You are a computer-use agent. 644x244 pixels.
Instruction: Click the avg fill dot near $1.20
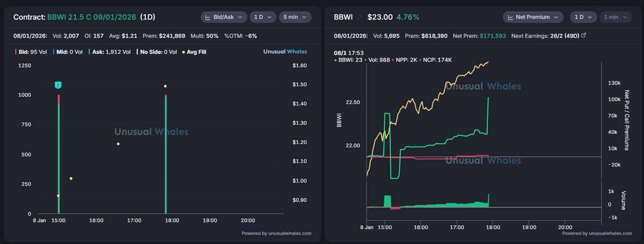pos(118,144)
